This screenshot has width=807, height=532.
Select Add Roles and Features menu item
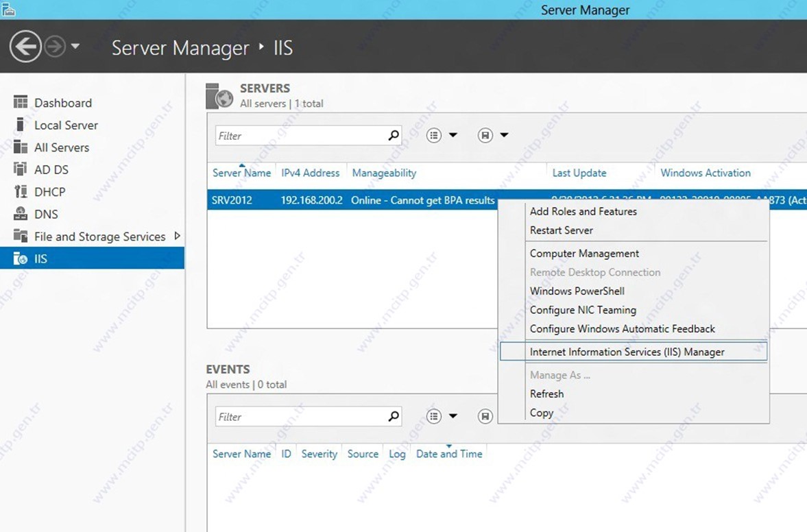[583, 211]
